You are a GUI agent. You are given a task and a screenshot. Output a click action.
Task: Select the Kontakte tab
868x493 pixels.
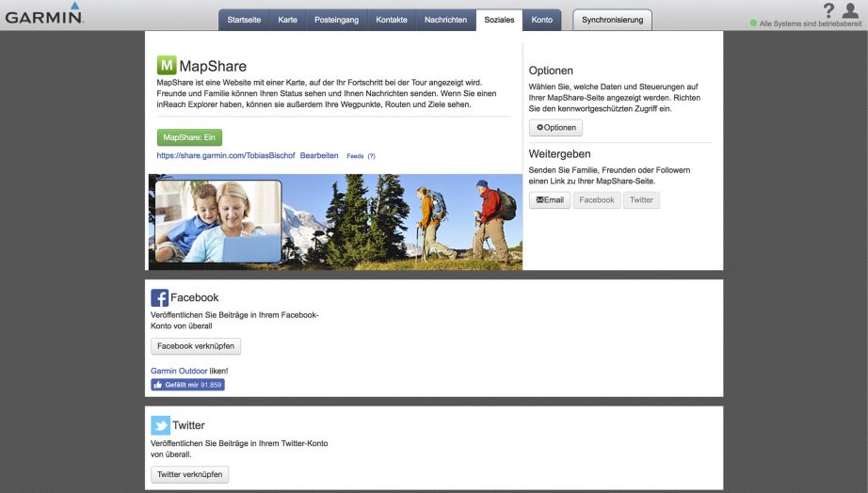392,20
